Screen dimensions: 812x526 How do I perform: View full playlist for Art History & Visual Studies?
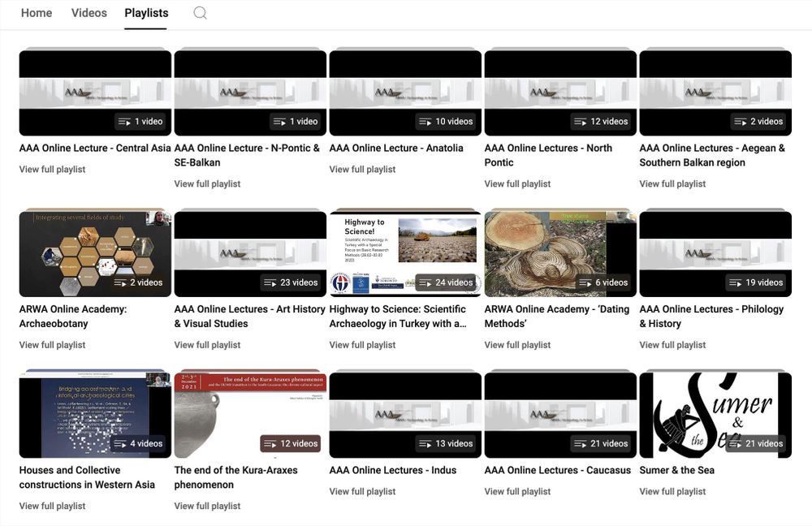207,345
